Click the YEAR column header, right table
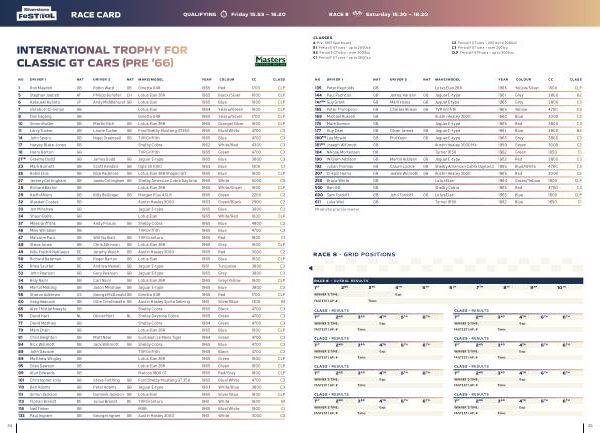This screenshot has height=433, width=600. [503, 80]
